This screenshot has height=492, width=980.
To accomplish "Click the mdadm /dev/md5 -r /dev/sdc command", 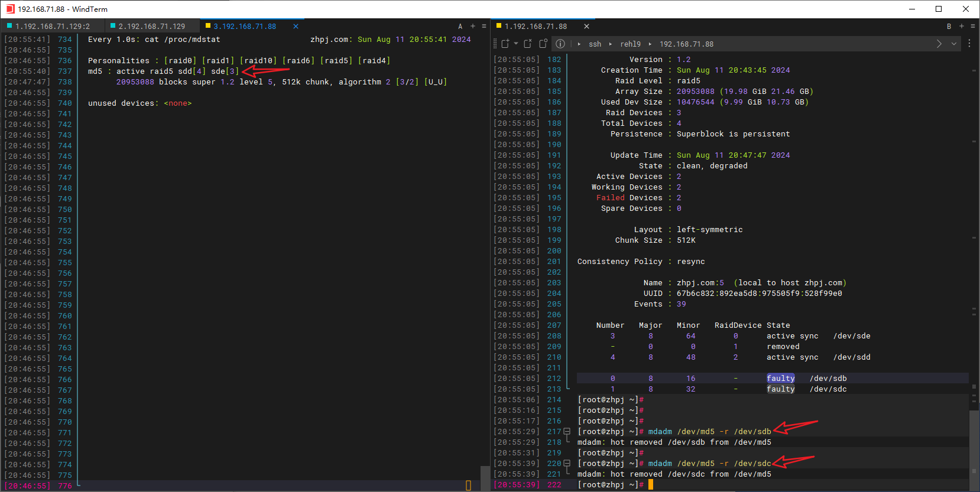I will (x=709, y=464).
